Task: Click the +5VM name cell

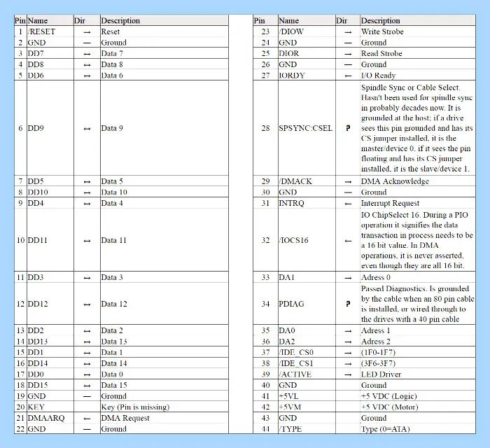Action: (x=307, y=407)
